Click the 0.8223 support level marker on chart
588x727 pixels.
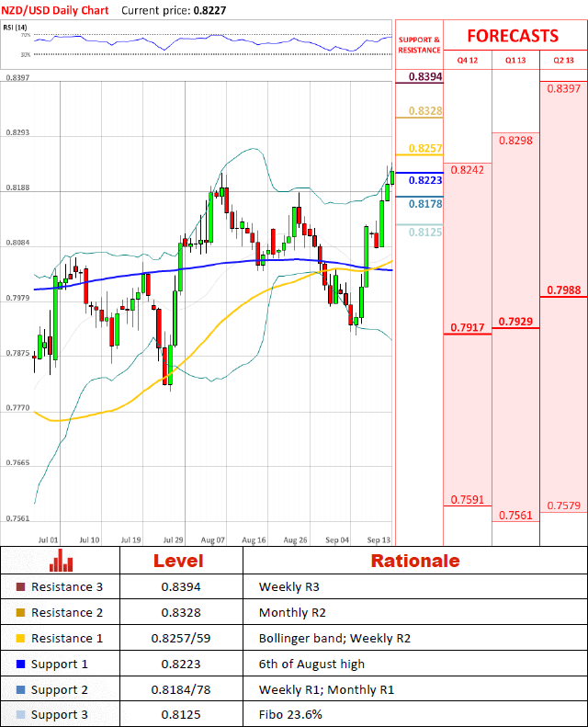click(425, 180)
